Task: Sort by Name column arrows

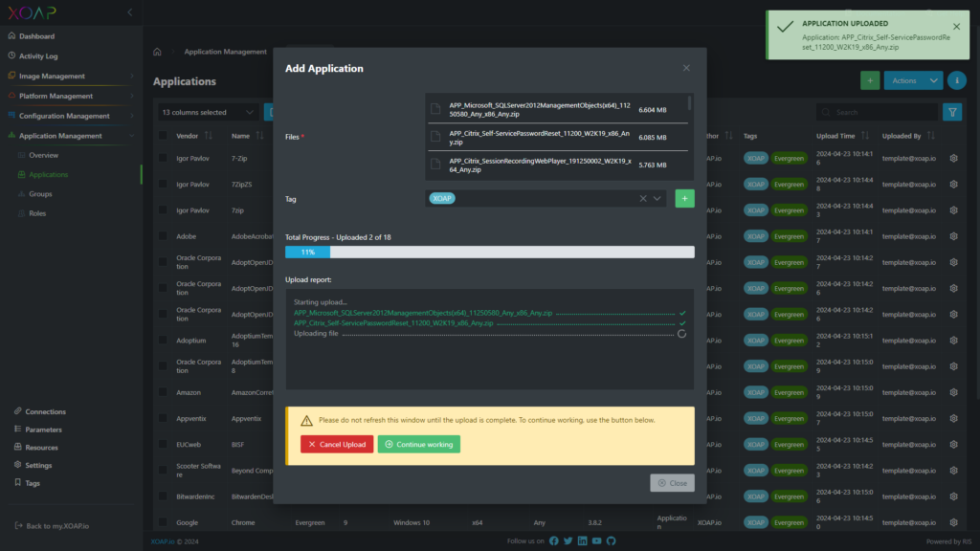Action: coord(260,136)
